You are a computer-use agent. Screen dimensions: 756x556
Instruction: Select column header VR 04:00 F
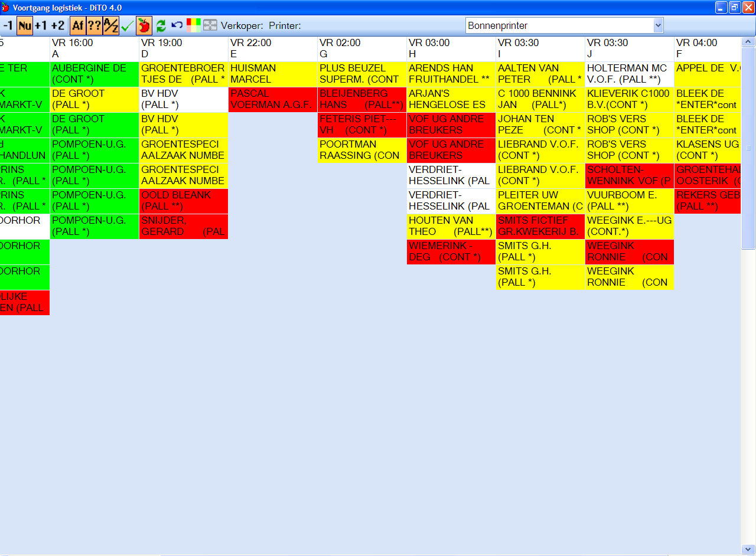pyautogui.click(x=708, y=48)
